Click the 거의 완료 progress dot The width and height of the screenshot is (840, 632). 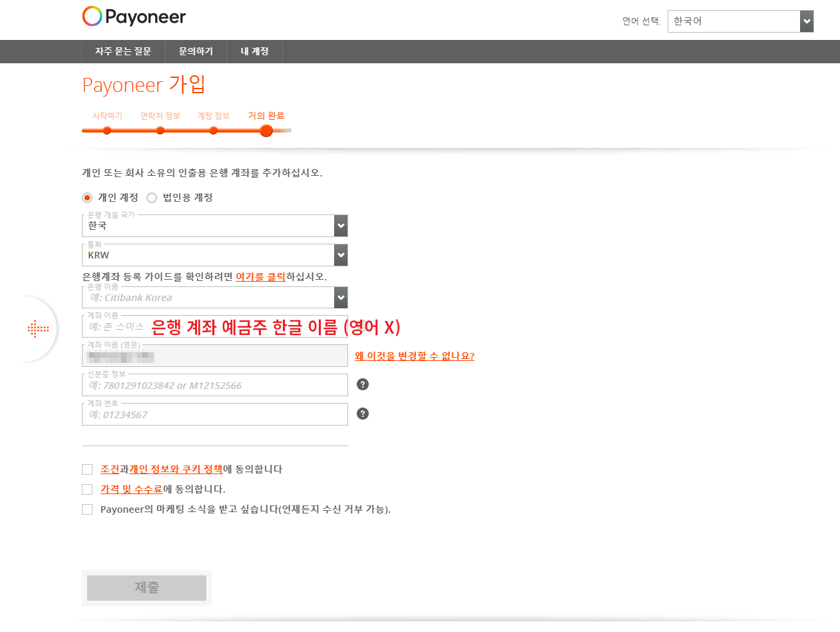266,131
